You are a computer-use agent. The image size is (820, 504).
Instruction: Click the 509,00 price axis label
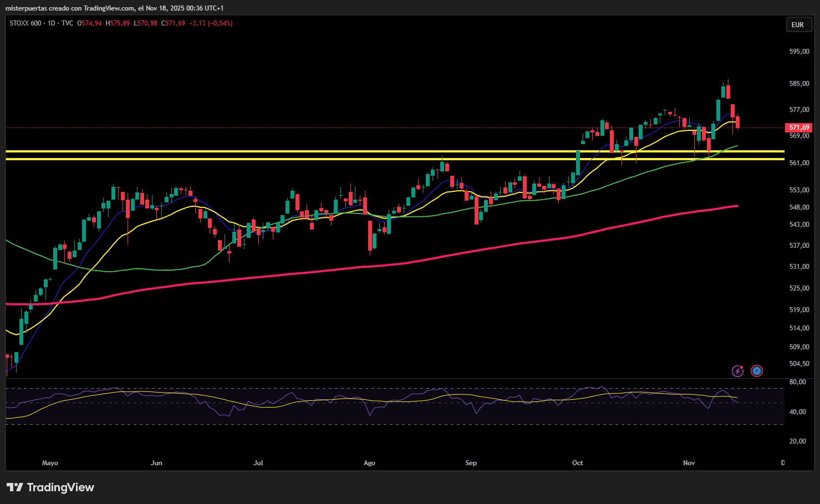click(799, 347)
